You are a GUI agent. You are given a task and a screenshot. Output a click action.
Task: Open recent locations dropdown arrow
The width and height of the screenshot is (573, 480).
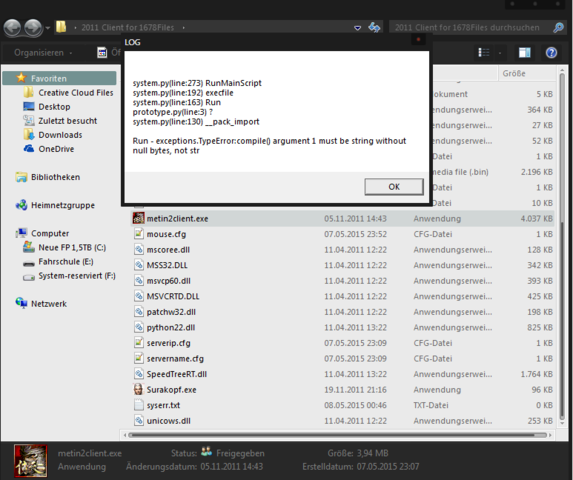tap(48, 28)
